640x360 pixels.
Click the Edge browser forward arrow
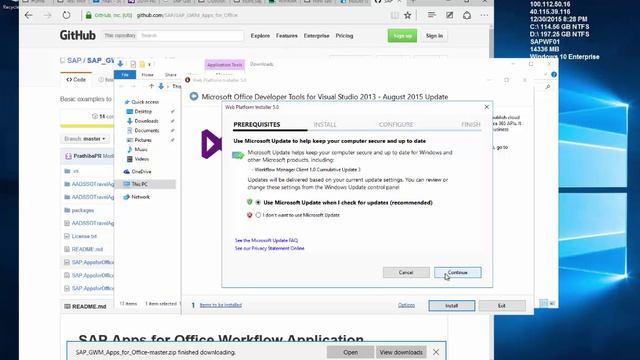click(47, 15)
